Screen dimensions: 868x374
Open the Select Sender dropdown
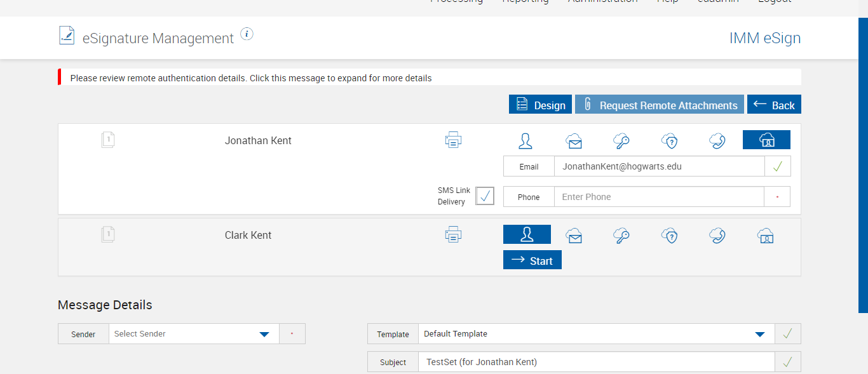tap(194, 334)
